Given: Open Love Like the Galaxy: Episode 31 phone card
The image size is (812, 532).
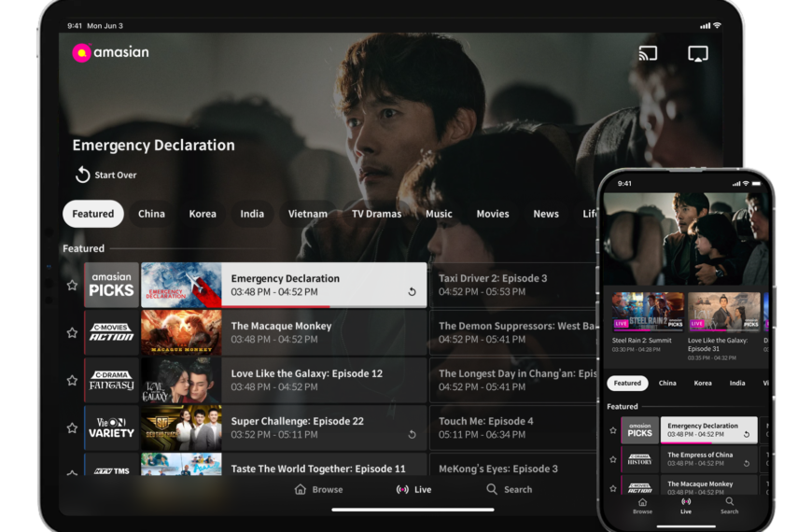Looking at the screenshot, I should point(723,326).
